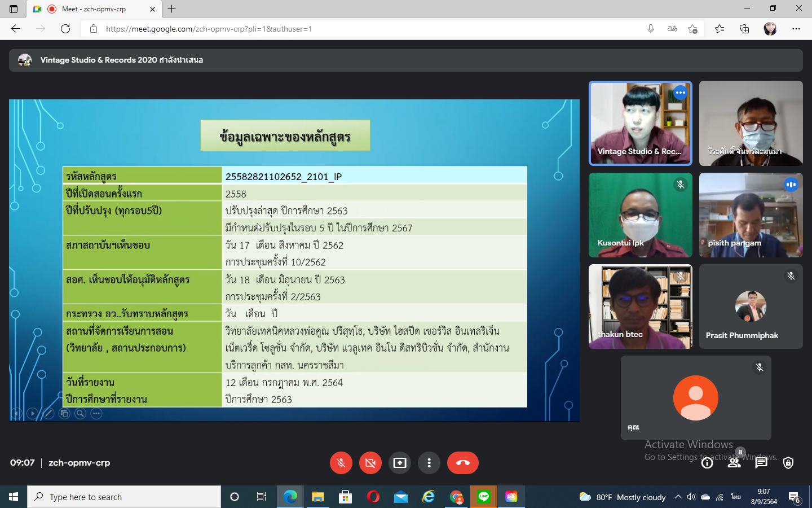812x508 pixels.
Task: Open the host controls shield icon
Action: pyautogui.click(x=788, y=463)
